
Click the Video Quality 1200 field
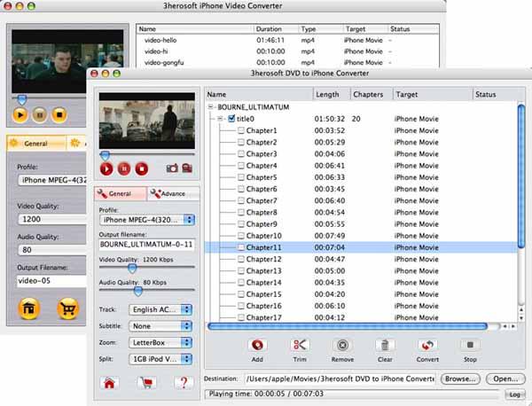[52, 219]
